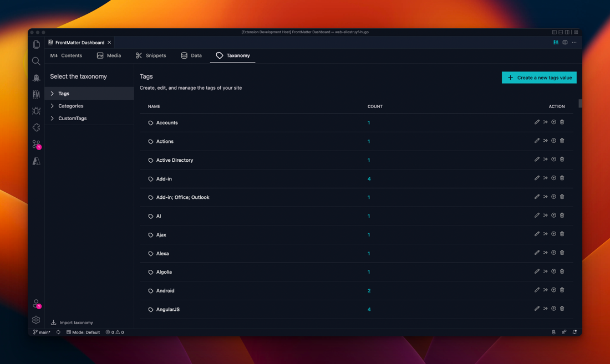The width and height of the screenshot is (610, 364).
Task: Open the Manage gear in activity bar
Action: coord(36,320)
